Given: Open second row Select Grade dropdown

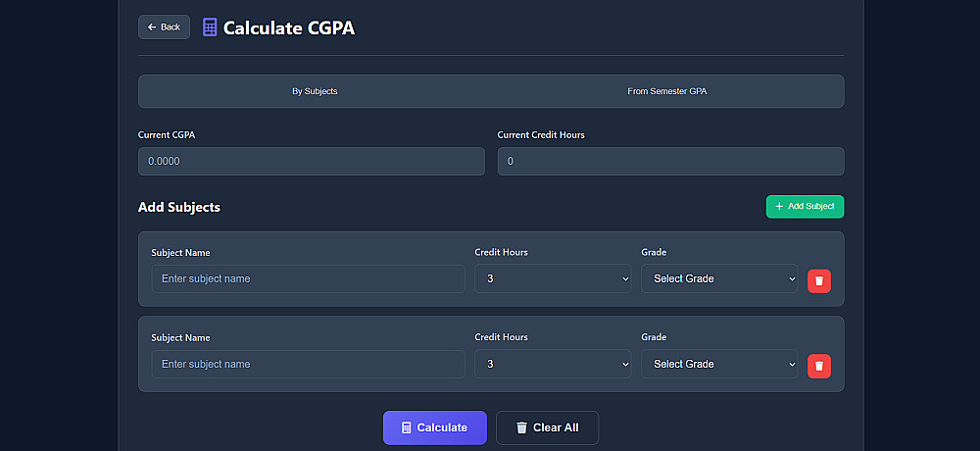Looking at the screenshot, I should click(x=719, y=364).
